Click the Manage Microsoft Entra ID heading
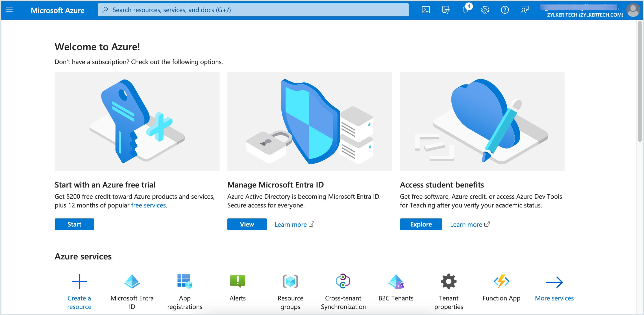644x315 pixels. [276, 185]
